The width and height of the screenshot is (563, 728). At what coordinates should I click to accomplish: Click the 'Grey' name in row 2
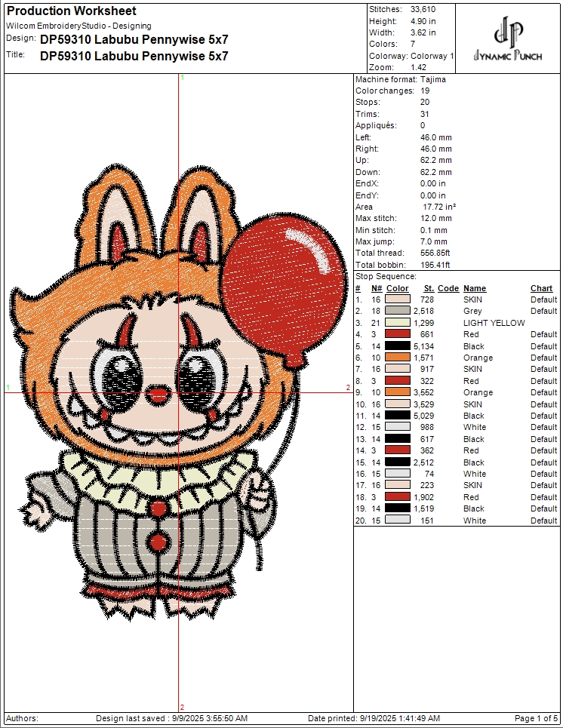click(x=472, y=311)
